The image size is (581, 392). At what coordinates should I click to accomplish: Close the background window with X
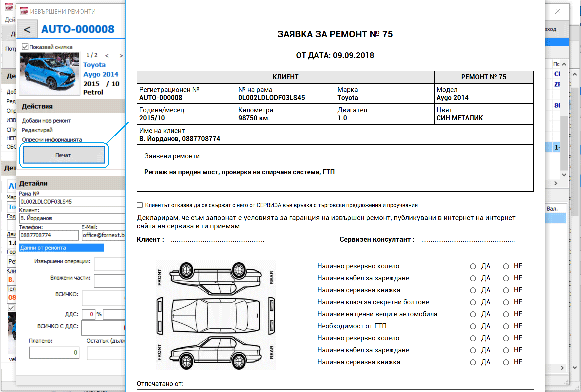tap(558, 11)
